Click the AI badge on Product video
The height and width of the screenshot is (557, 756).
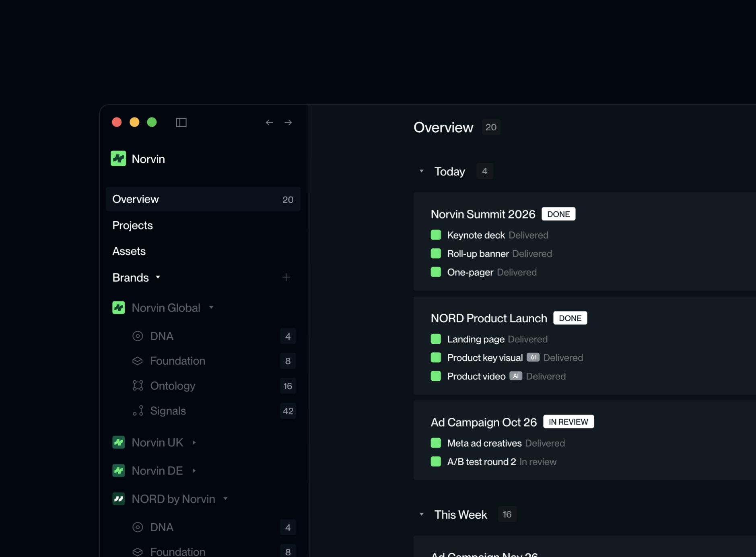click(515, 376)
